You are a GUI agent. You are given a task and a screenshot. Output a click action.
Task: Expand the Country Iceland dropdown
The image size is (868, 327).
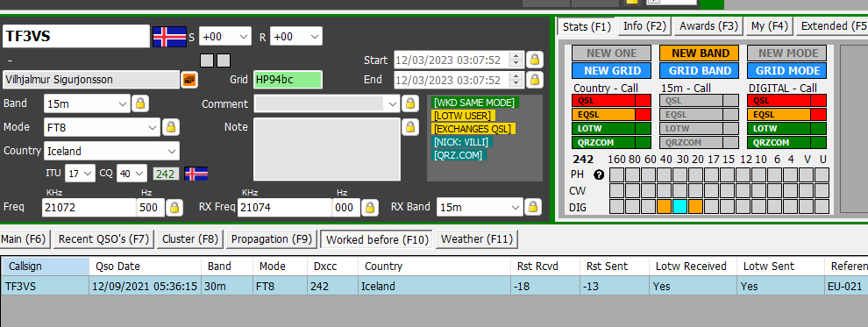tap(171, 151)
